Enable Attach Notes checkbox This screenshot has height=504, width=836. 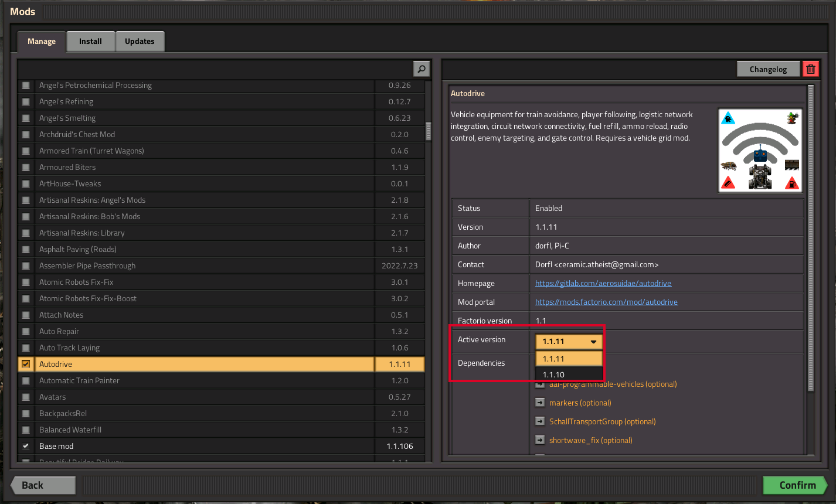coord(26,315)
